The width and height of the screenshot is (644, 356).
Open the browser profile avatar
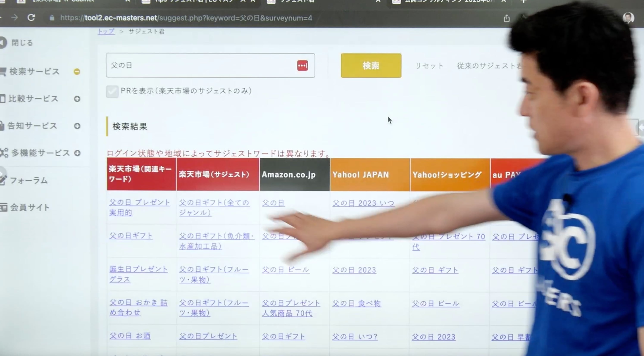(628, 18)
